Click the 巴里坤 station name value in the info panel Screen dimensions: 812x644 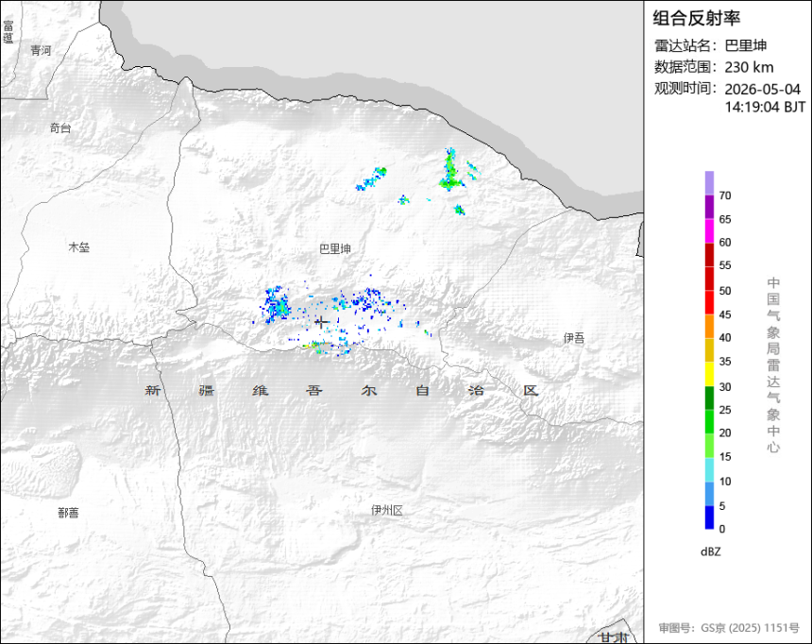(745, 45)
